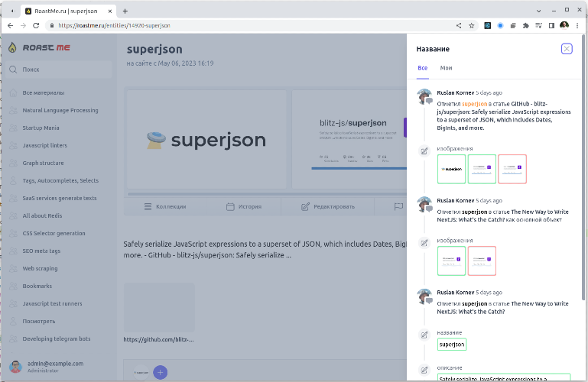Open Javascript linters collection
The width and height of the screenshot is (588, 382).
(44, 146)
